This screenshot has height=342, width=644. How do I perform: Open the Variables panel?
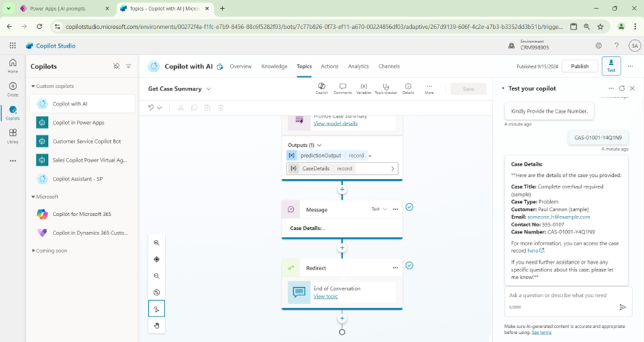(x=364, y=88)
